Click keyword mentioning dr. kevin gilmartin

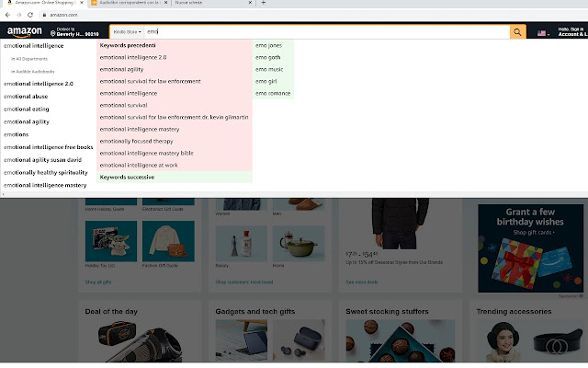pyautogui.click(x=174, y=117)
